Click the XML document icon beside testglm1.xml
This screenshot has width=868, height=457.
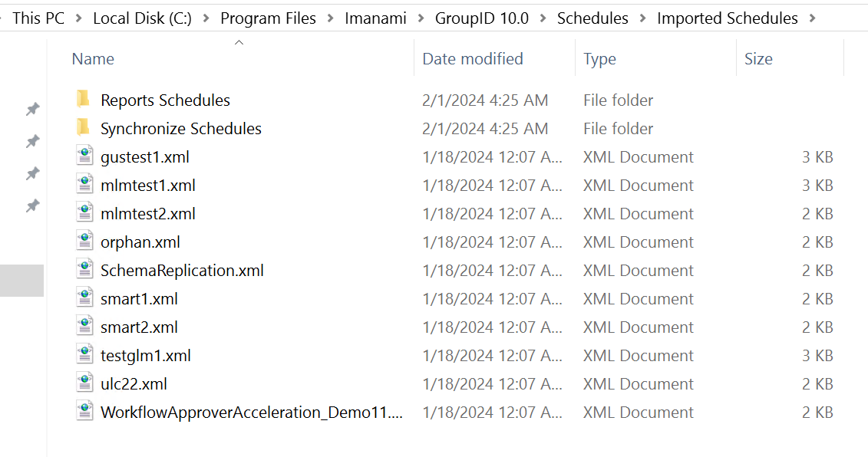pos(84,355)
